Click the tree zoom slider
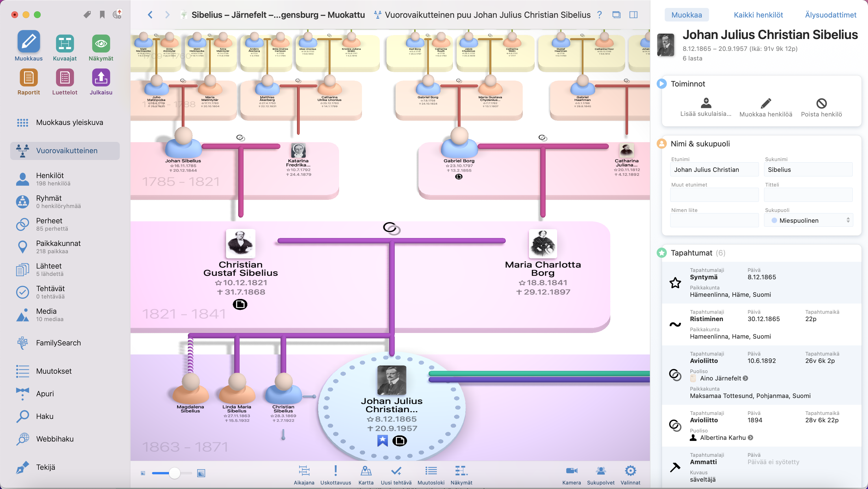This screenshot has width=868, height=489. tap(174, 473)
